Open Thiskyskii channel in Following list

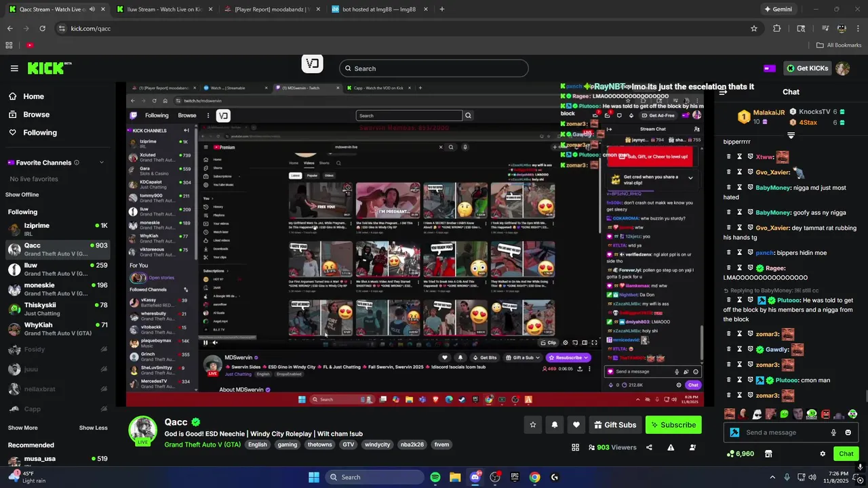coord(57,309)
